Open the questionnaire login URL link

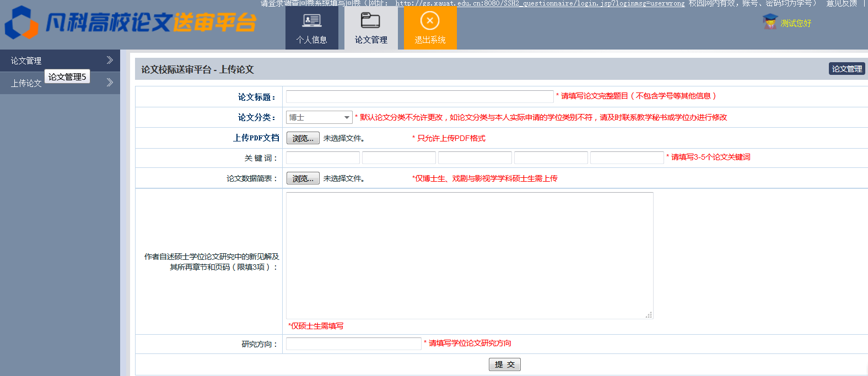(540, 3)
